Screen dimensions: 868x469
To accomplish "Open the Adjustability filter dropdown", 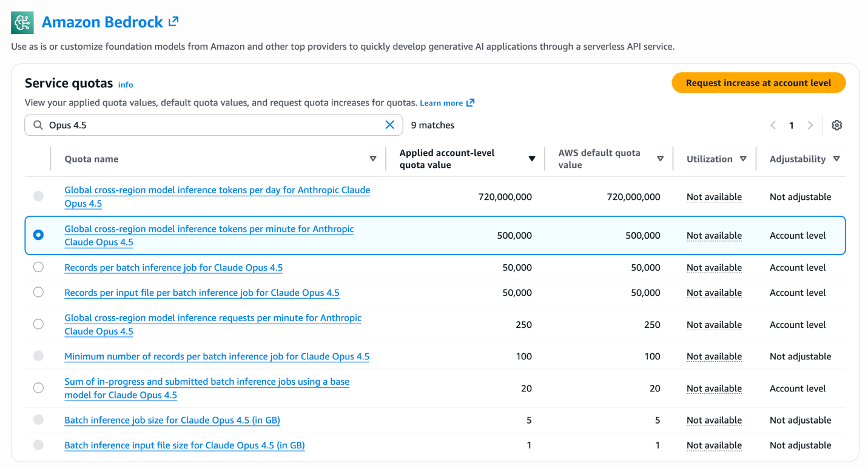I will pos(836,158).
